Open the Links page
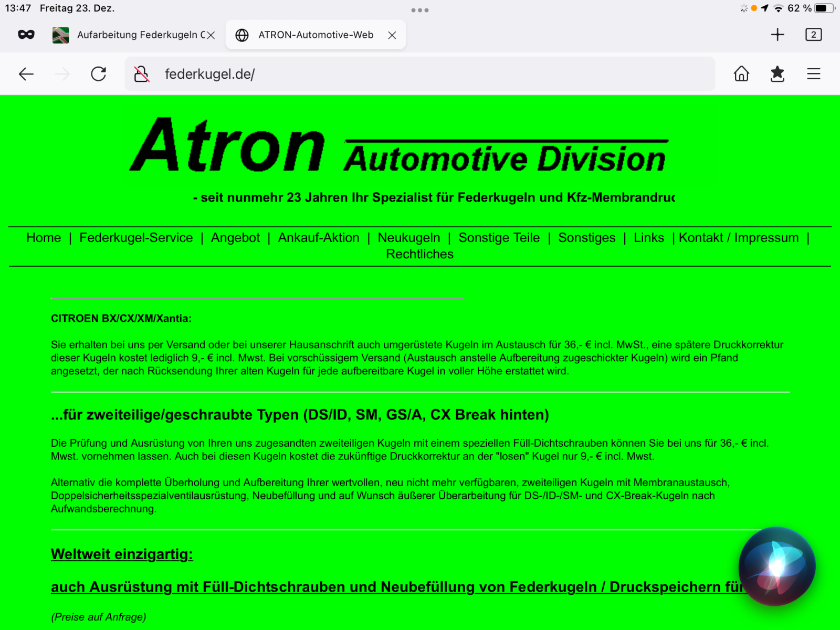The width and height of the screenshot is (840, 630). 649,238
